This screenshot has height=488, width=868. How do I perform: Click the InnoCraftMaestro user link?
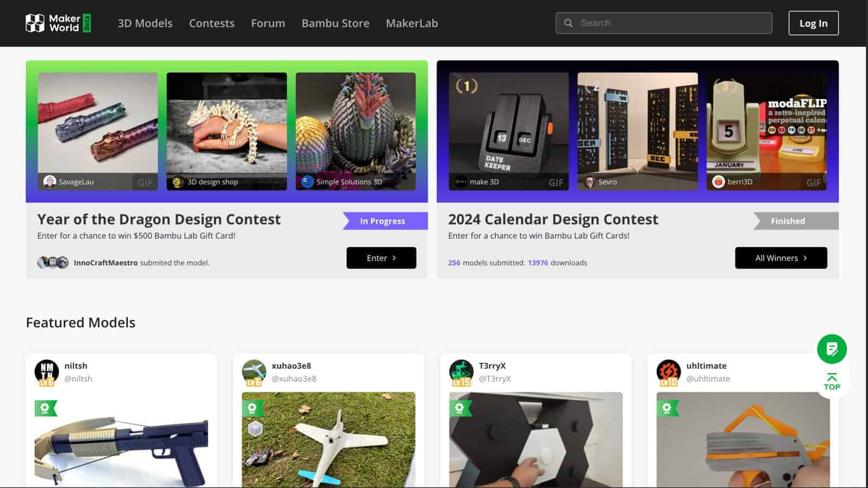[106, 263]
